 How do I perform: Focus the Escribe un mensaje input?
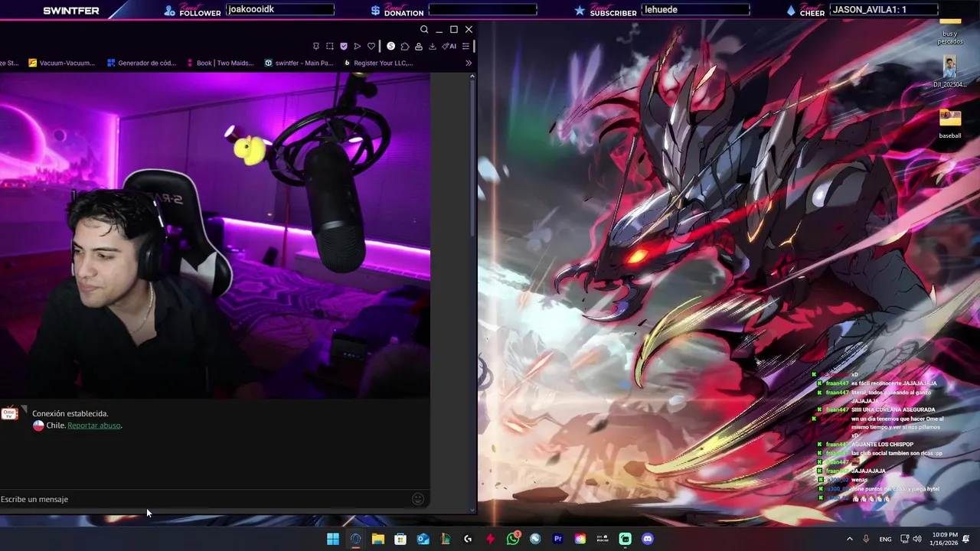(205, 499)
